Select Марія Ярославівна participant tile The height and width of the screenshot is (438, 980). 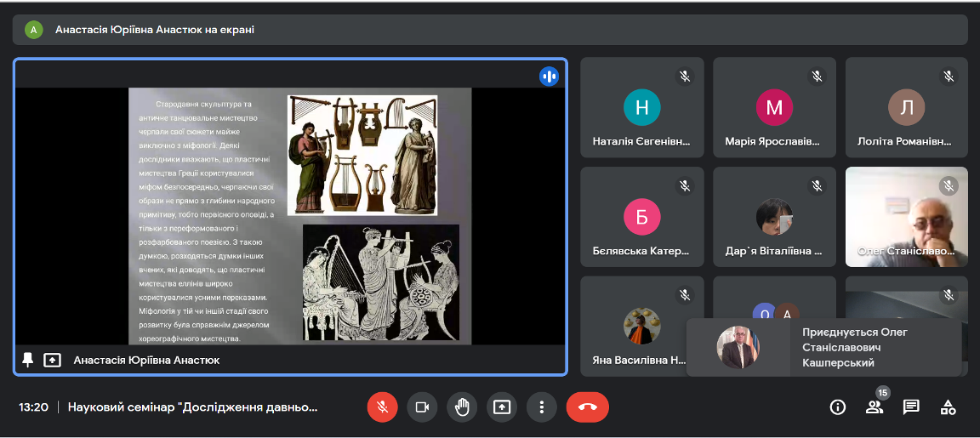point(774,107)
